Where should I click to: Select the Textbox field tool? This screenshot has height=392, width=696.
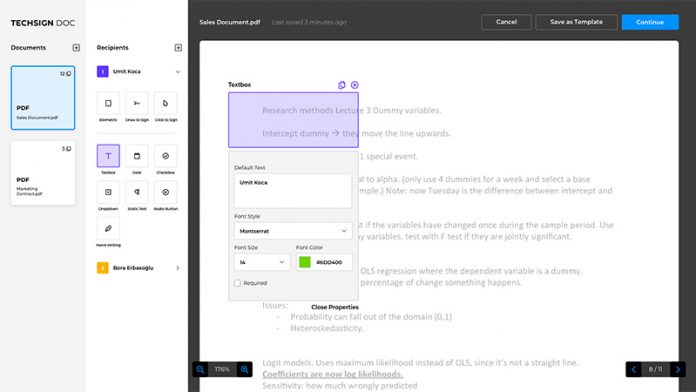108,156
